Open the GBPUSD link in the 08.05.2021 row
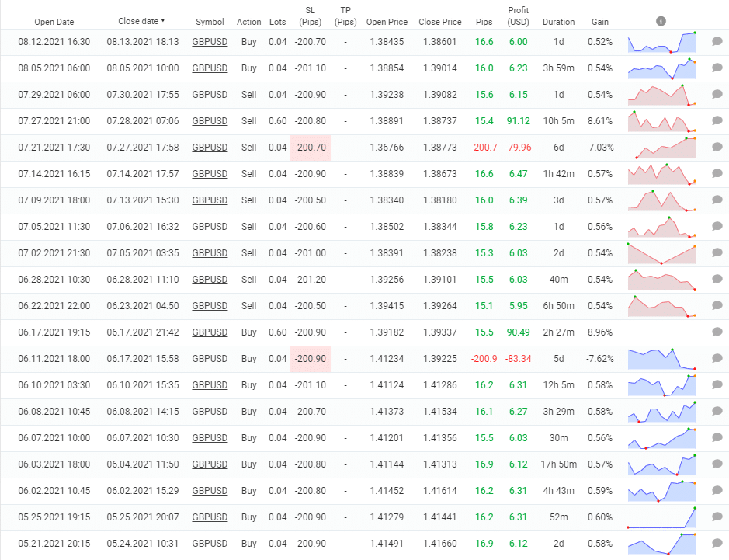Image resolution: width=729 pixels, height=560 pixels. click(210, 68)
